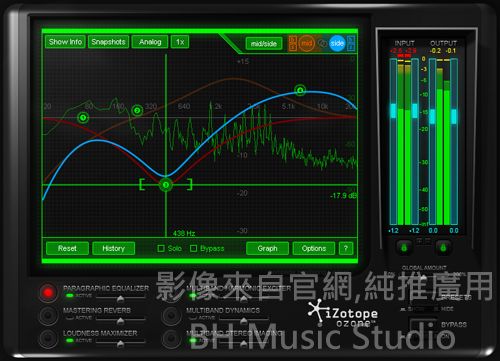Switch the Analog EQ mode button
Viewport: 500px width, 361px height.
[x=150, y=42]
